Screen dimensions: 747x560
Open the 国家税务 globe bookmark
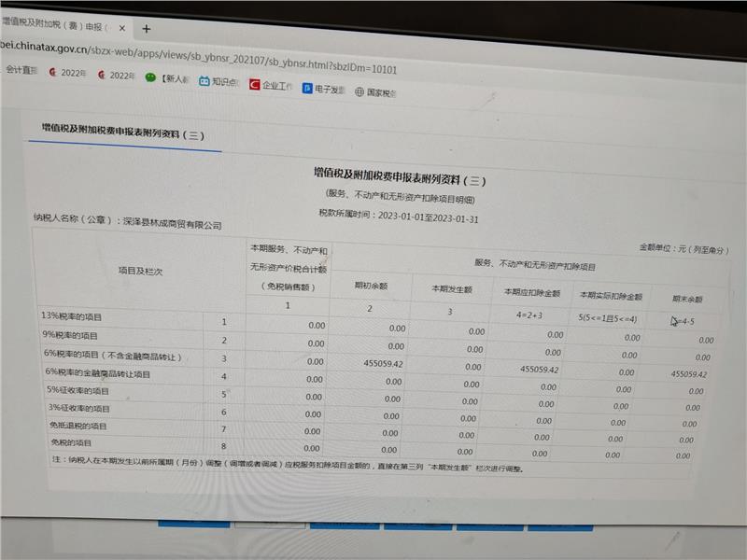(x=375, y=92)
